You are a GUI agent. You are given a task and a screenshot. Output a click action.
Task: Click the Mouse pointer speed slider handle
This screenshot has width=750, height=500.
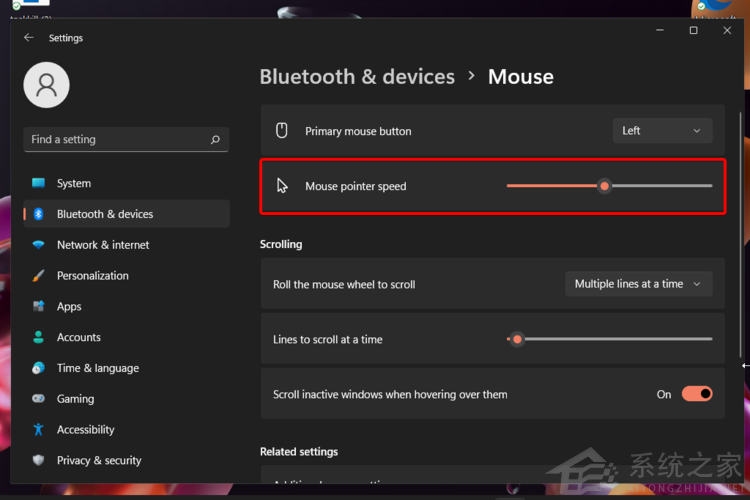[x=604, y=186]
